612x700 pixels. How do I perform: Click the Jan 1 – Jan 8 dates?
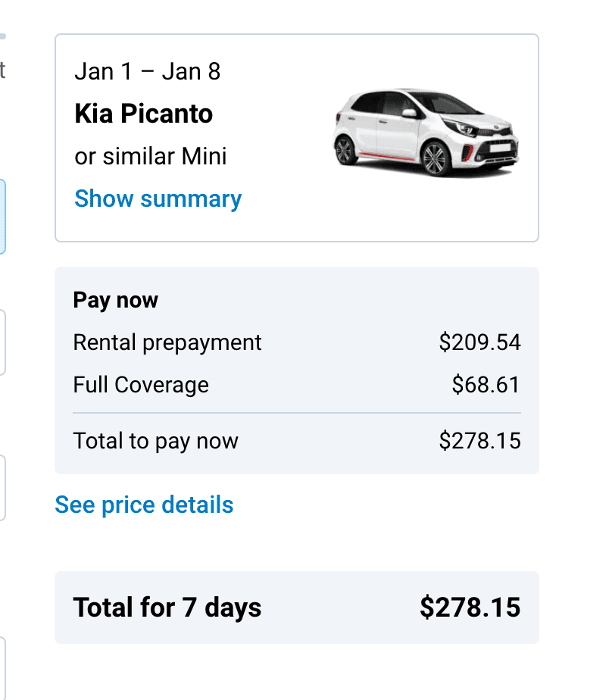(x=148, y=72)
